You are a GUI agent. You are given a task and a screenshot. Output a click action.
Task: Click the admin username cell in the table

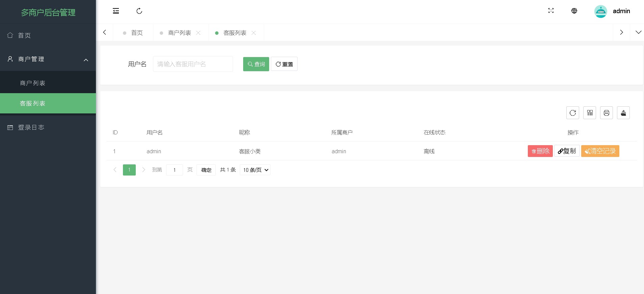coord(154,151)
